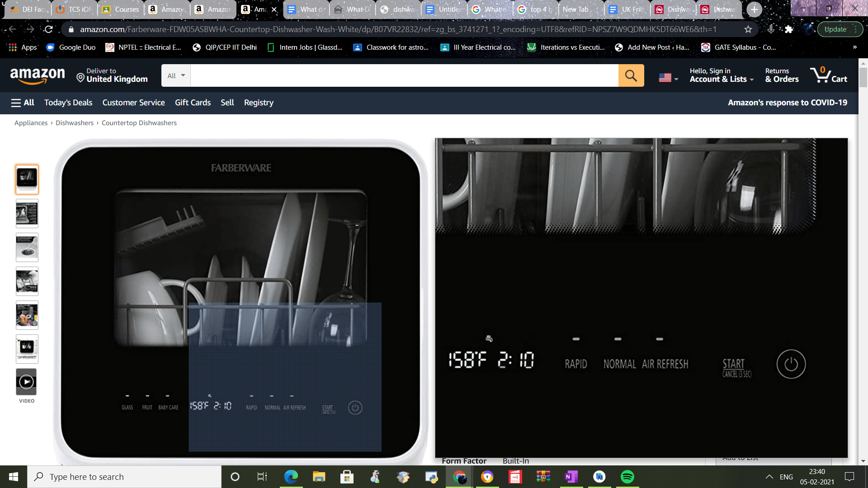Open the Apps bookmarks shortcut
The height and width of the screenshot is (488, 868).
pyautogui.click(x=23, y=47)
